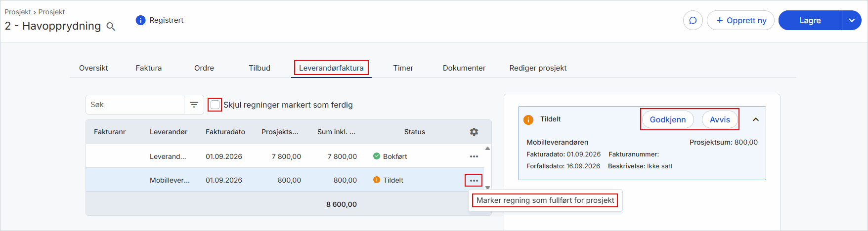The height and width of the screenshot is (231, 868).
Task: Click the 8 600,00 total sum
Action: [x=342, y=204]
